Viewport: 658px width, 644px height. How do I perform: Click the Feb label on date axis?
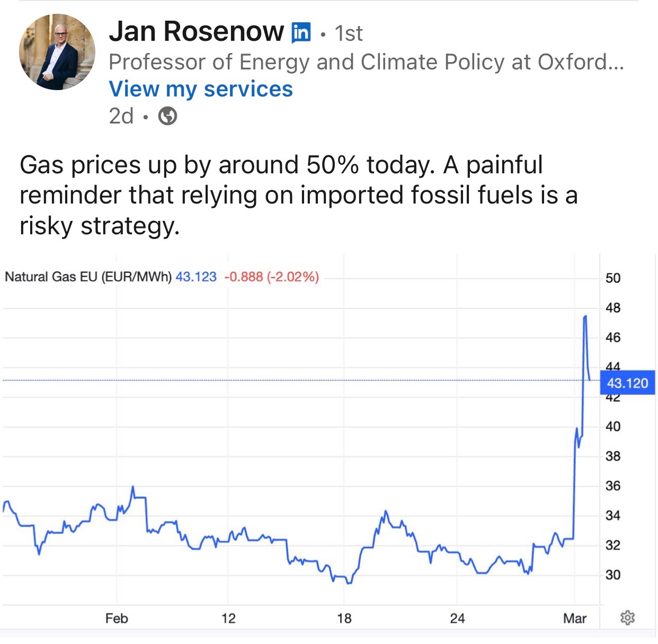tap(117, 618)
